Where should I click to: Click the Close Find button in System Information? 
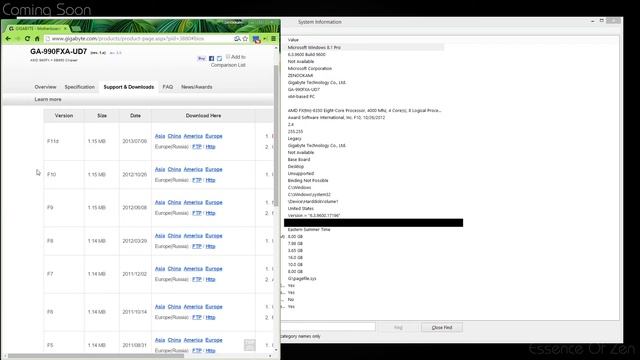(x=442, y=327)
